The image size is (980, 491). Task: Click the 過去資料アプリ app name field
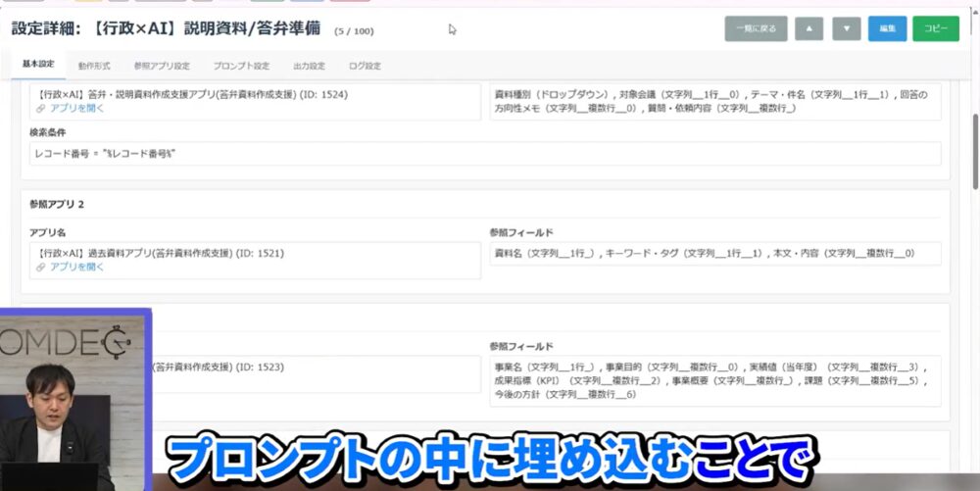255,253
